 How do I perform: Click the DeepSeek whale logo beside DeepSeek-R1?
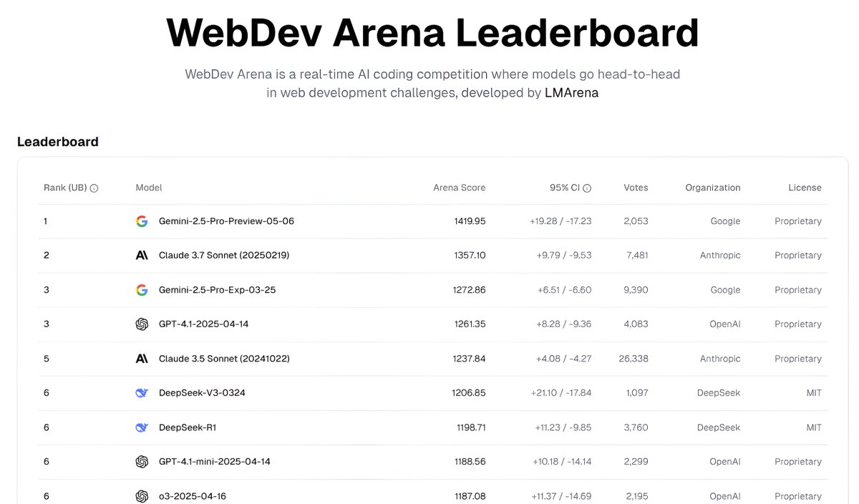tap(142, 427)
